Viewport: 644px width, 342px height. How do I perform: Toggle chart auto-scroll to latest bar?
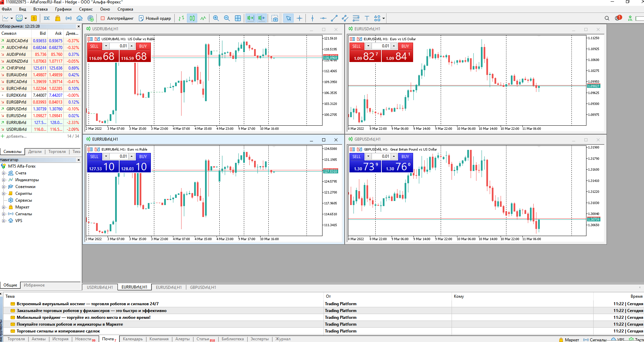pos(250,18)
